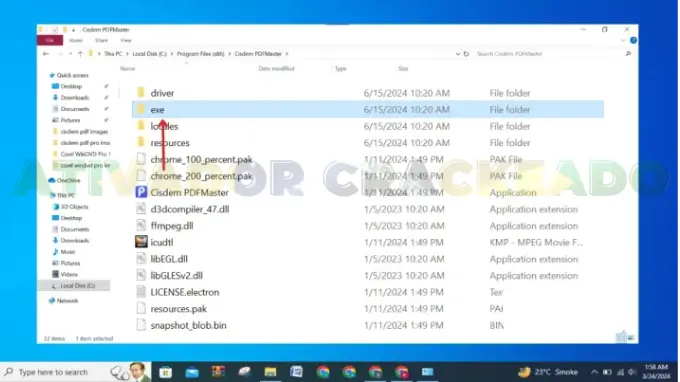Refresh the current folder view
680x382 pixels.
[x=466, y=54]
